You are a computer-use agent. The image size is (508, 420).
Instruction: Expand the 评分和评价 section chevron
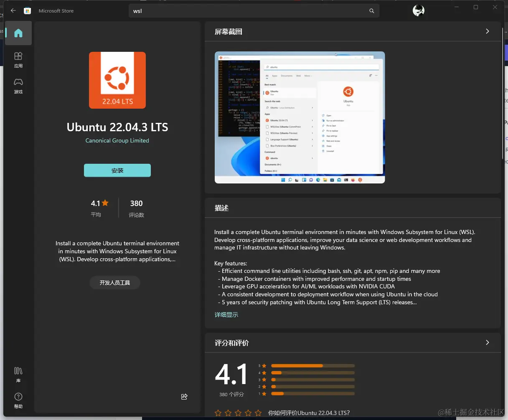tap(487, 343)
